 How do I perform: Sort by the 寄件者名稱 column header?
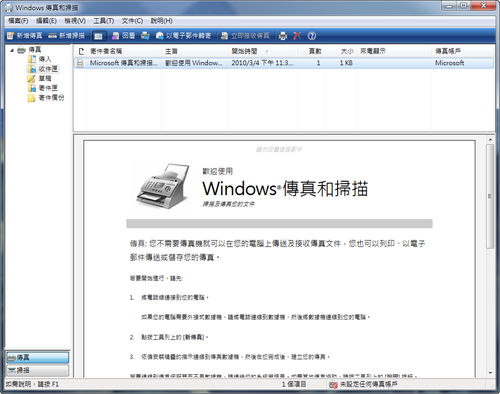[124, 51]
